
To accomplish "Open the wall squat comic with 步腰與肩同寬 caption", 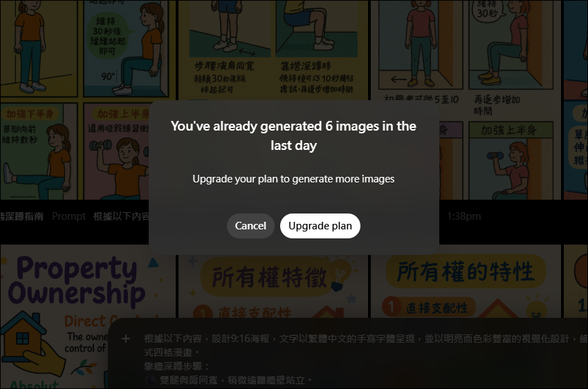I will click(x=273, y=50).
